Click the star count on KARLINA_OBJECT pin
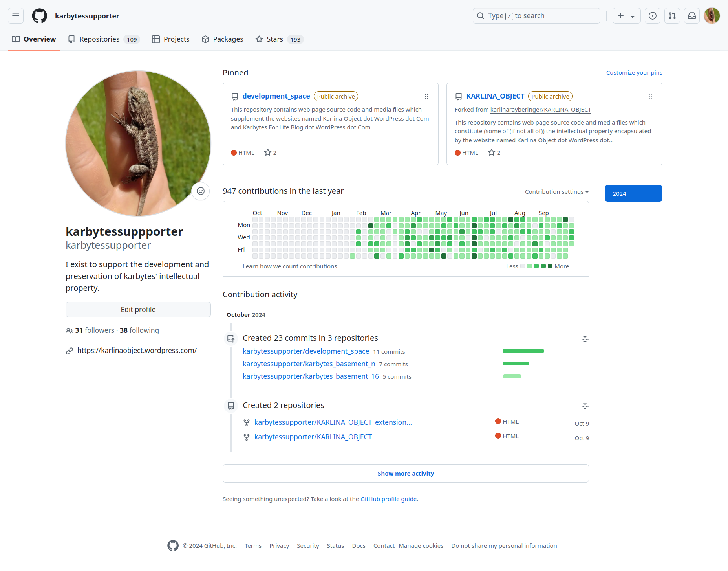The height and width of the screenshot is (571, 728). coord(494,152)
